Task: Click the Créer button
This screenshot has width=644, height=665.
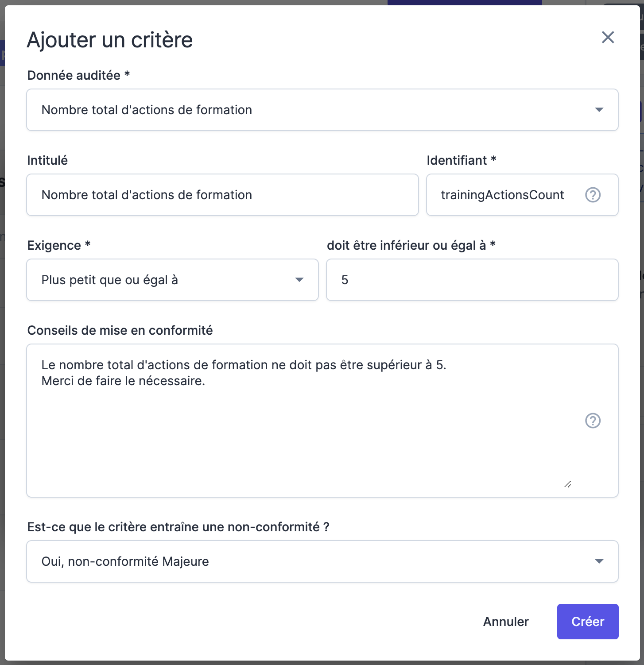Action: tap(587, 622)
